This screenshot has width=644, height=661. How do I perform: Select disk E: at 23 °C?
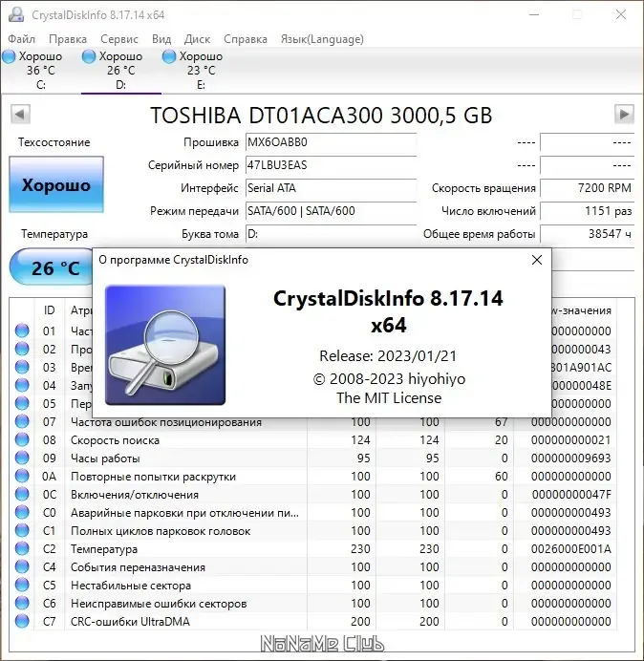tap(202, 70)
